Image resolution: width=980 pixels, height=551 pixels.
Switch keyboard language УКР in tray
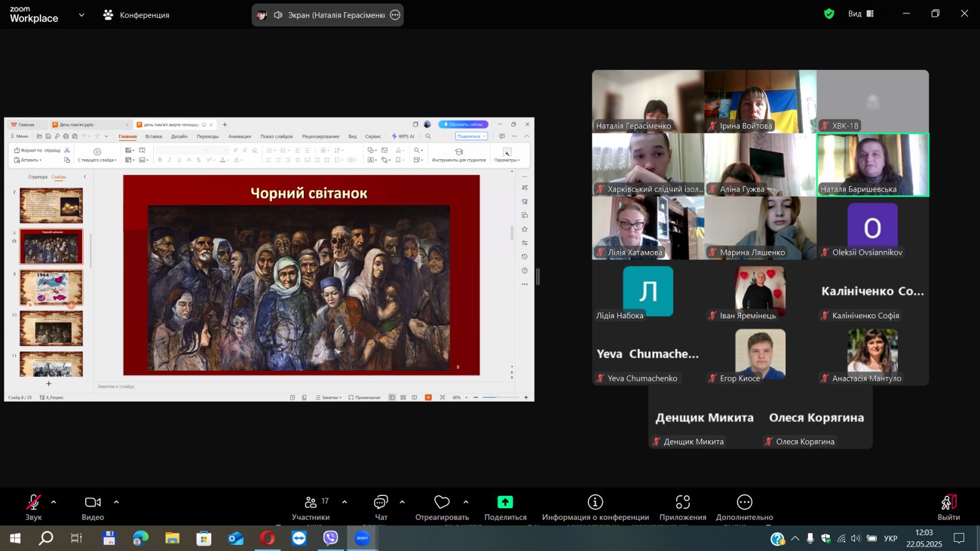tap(891, 538)
